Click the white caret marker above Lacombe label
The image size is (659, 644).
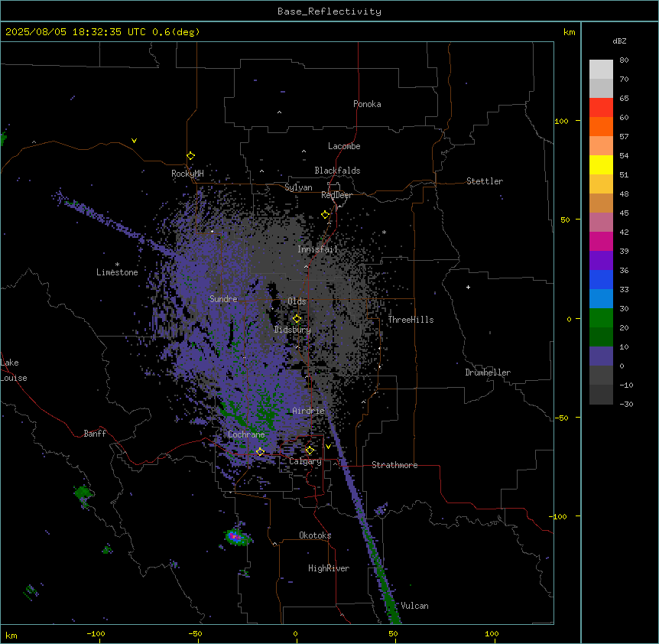pos(304,151)
